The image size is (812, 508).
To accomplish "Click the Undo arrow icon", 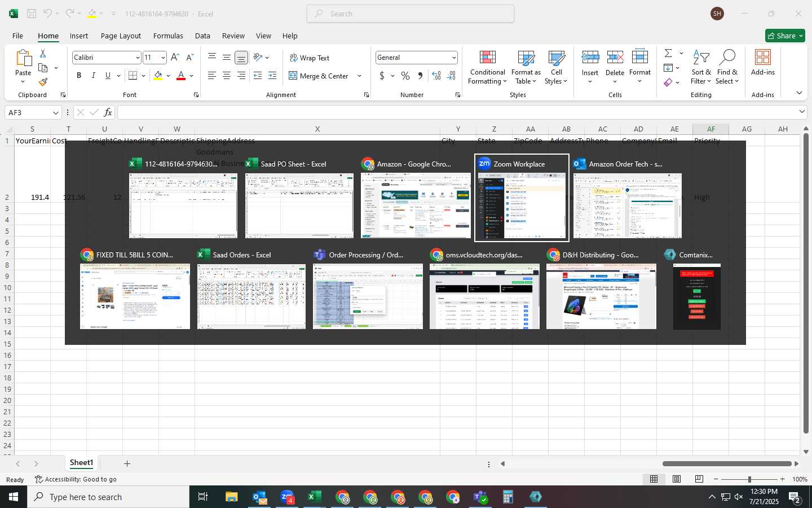I will pos(48,14).
